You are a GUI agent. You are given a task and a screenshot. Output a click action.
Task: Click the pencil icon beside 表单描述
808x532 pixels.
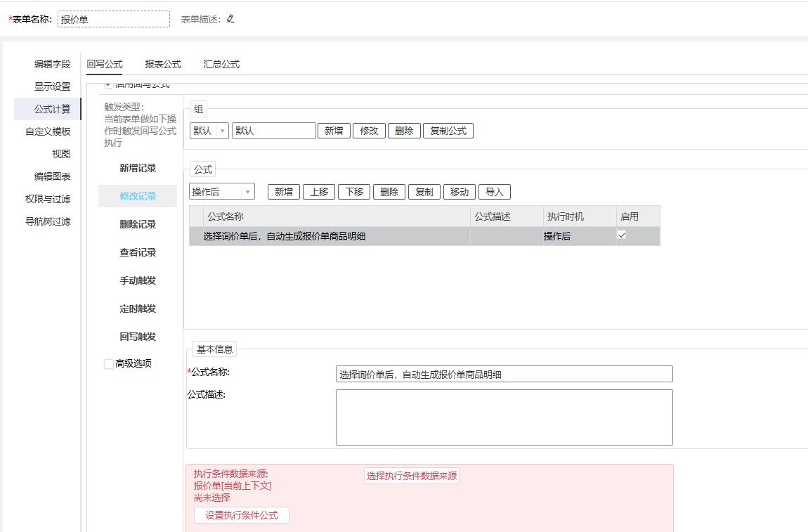[x=230, y=19]
